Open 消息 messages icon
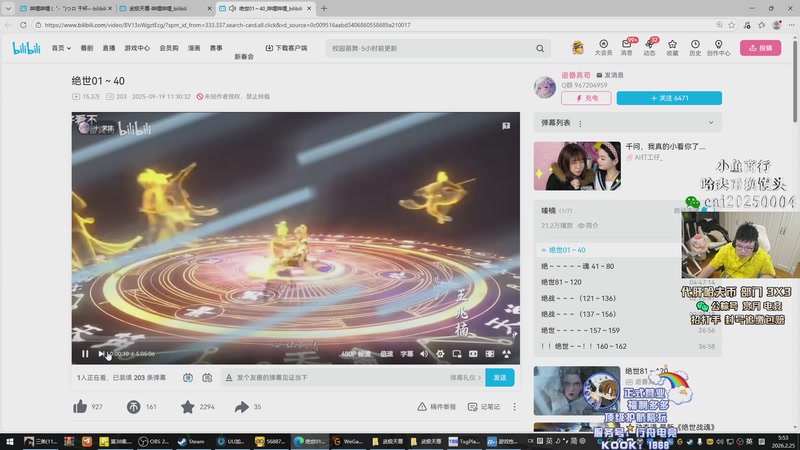800x450 pixels. (627, 47)
